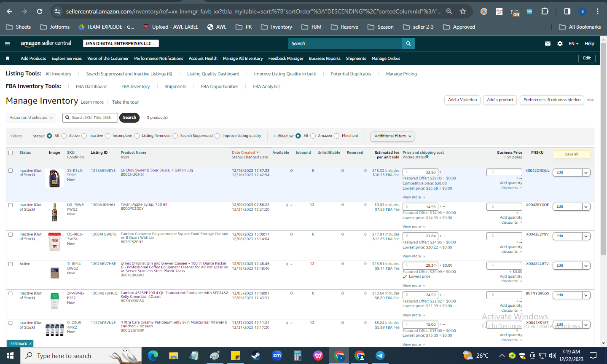Open Microsoft Edge from the taskbar
This screenshot has width=607, height=364.
click(x=153, y=356)
